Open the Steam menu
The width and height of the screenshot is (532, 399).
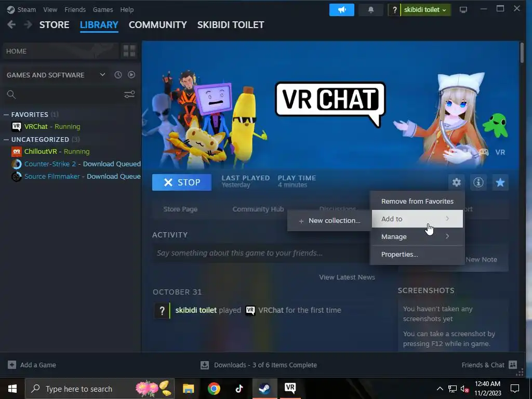coord(26,9)
